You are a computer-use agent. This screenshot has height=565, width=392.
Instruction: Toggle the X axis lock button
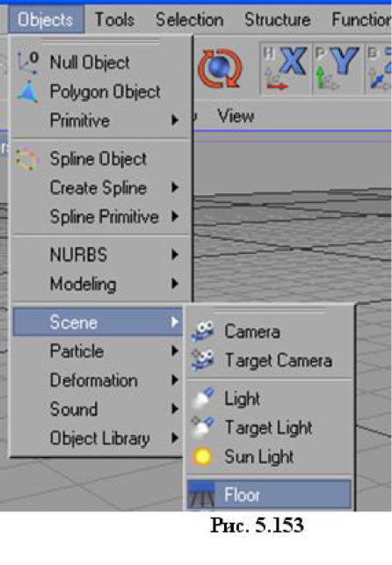tap(286, 68)
